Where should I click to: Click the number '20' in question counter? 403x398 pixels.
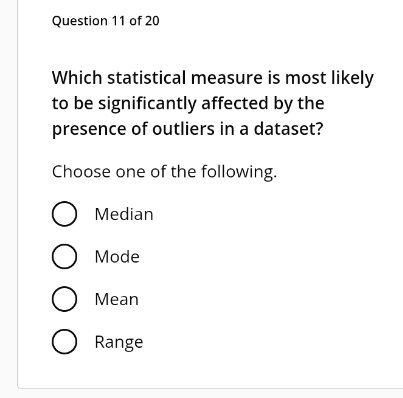[x=152, y=21]
